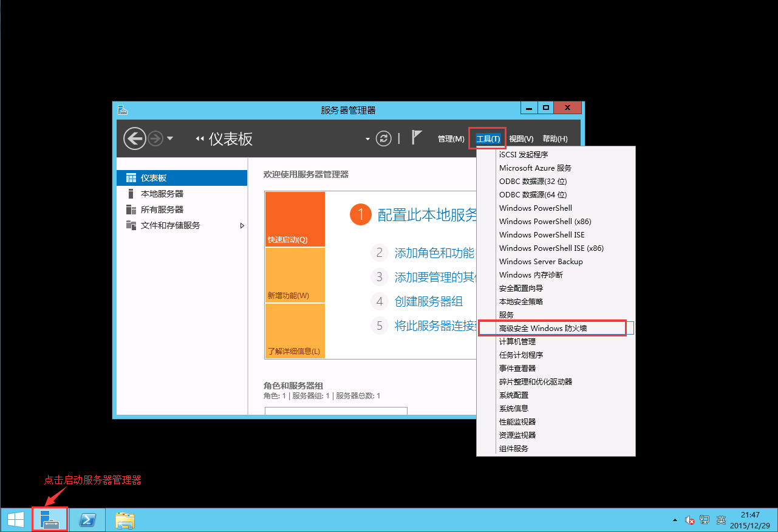Click the Server Manager back arrow button
778x532 pixels.
tap(134, 138)
